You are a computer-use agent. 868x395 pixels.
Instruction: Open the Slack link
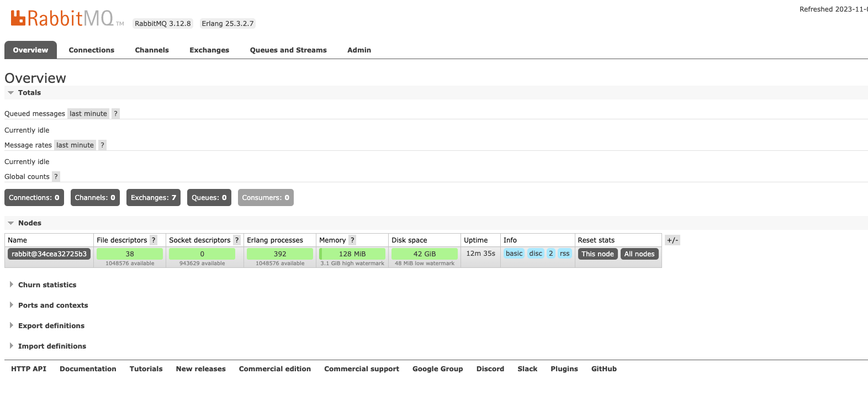(x=527, y=369)
